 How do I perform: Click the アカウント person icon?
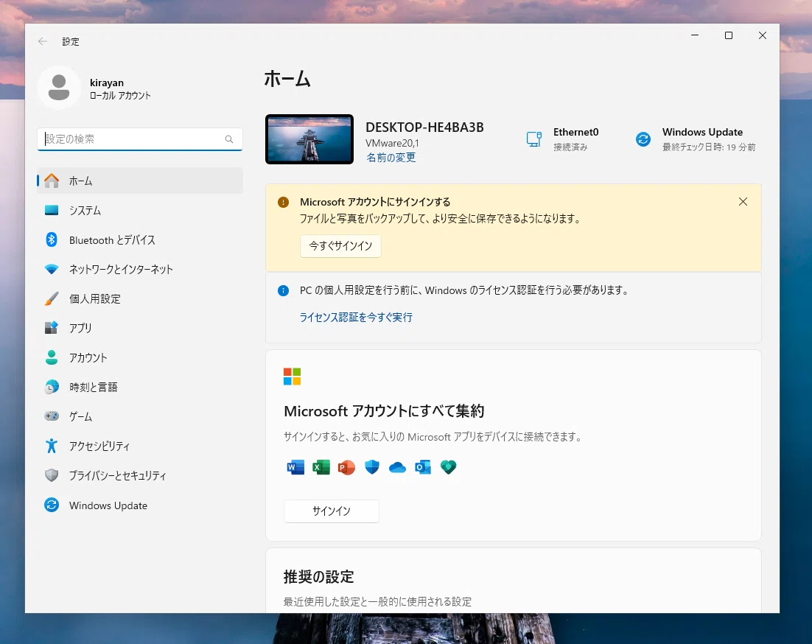(52, 357)
